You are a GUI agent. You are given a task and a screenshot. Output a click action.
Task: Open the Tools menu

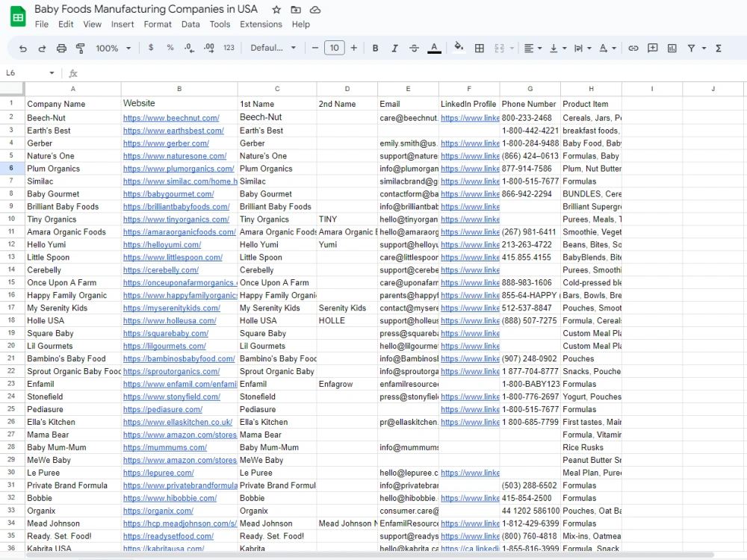point(220,25)
